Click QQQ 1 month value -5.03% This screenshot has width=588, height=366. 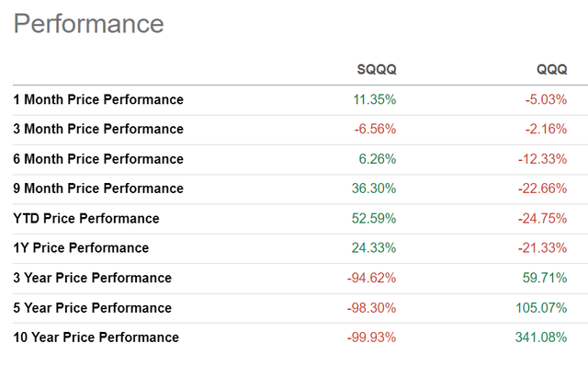[x=546, y=99]
